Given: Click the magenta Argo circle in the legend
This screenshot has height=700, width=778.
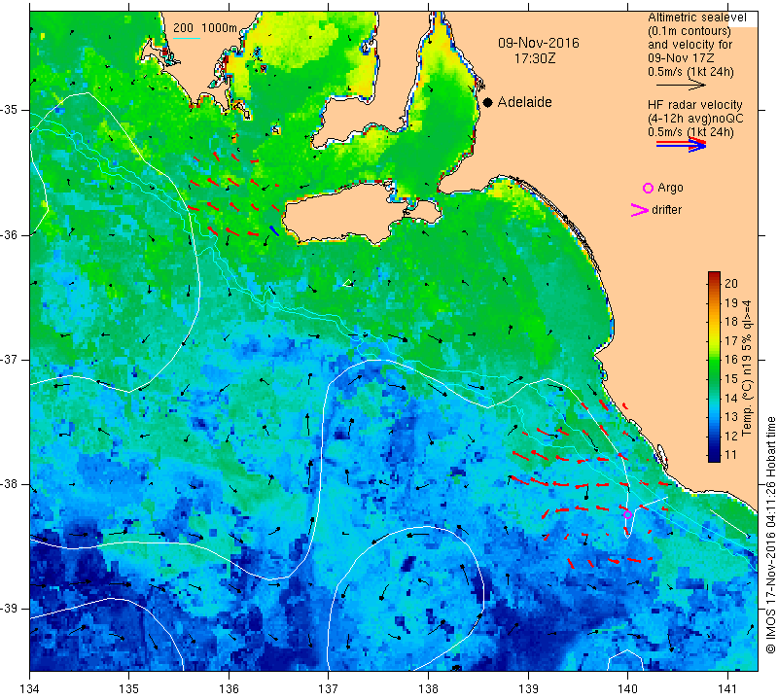Looking at the screenshot, I should coord(648,188).
